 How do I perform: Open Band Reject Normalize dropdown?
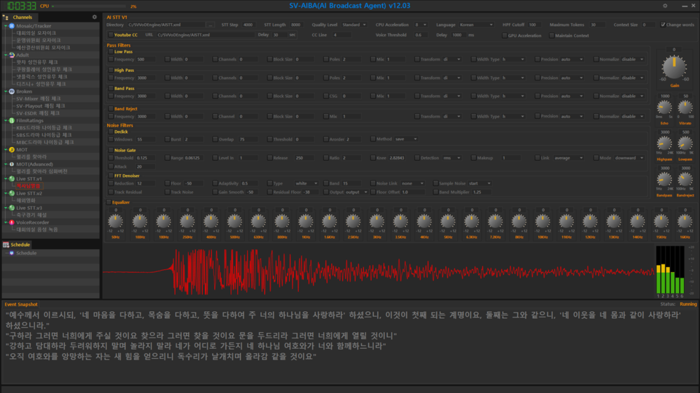tap(633, 116)
